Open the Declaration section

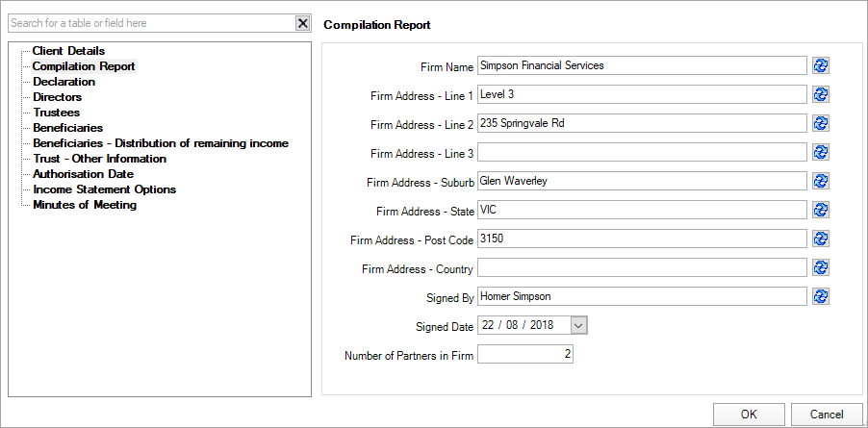coord(64,82)
